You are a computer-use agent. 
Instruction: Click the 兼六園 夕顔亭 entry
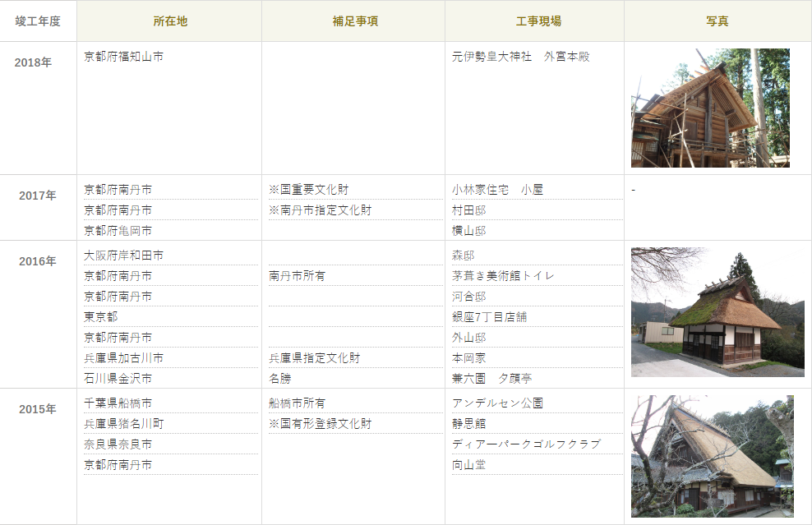[x=491, y=379]
